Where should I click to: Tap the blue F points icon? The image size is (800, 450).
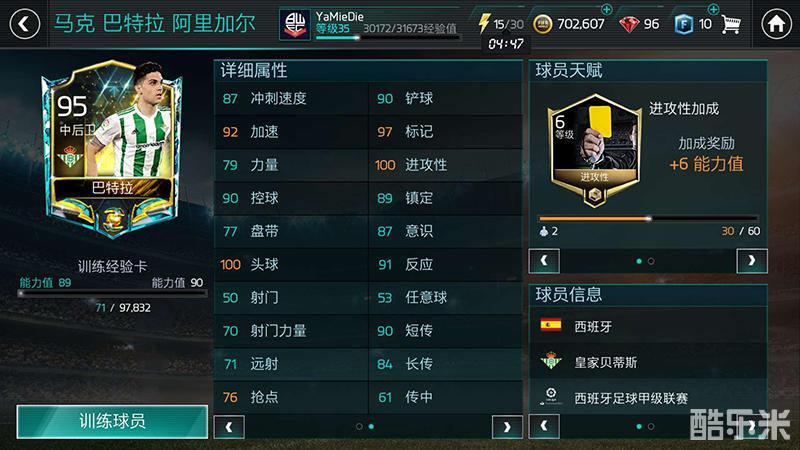[x=684, y=24]
